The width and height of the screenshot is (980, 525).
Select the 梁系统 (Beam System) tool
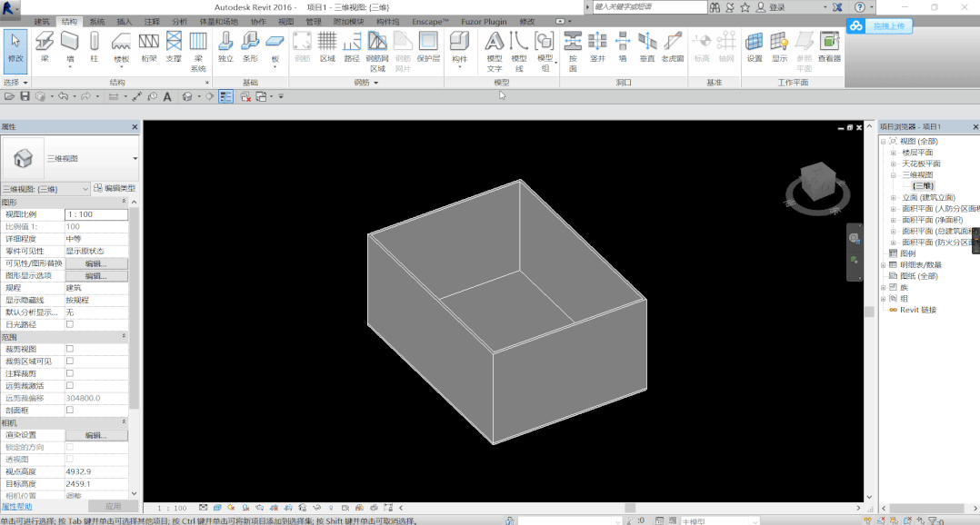click(198, 51)
